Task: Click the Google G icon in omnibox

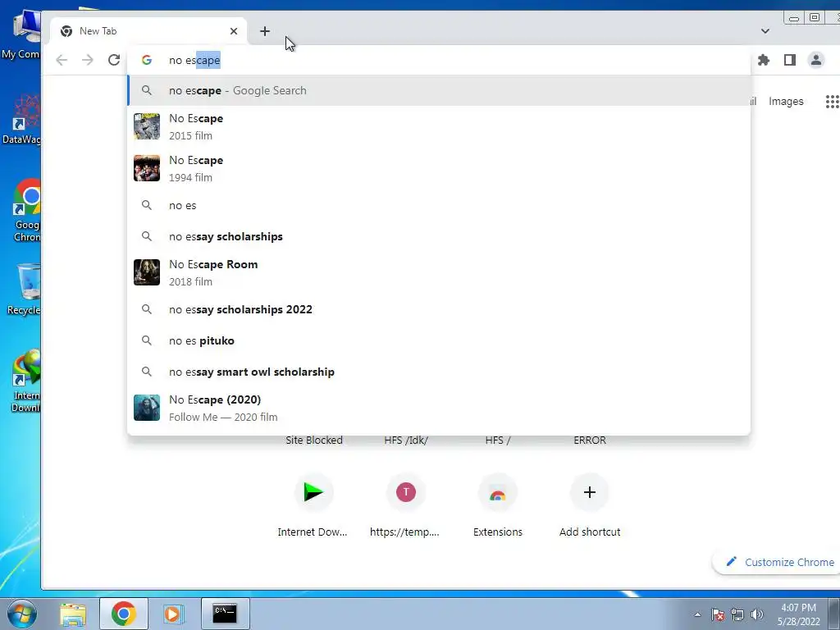Action: click(146, 60)
